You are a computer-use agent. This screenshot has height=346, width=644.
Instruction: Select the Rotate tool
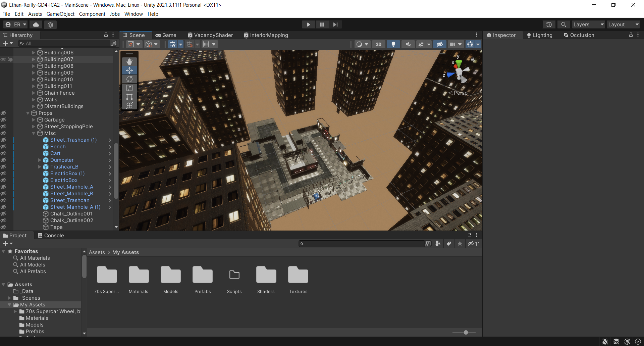(x=129, y=79)
